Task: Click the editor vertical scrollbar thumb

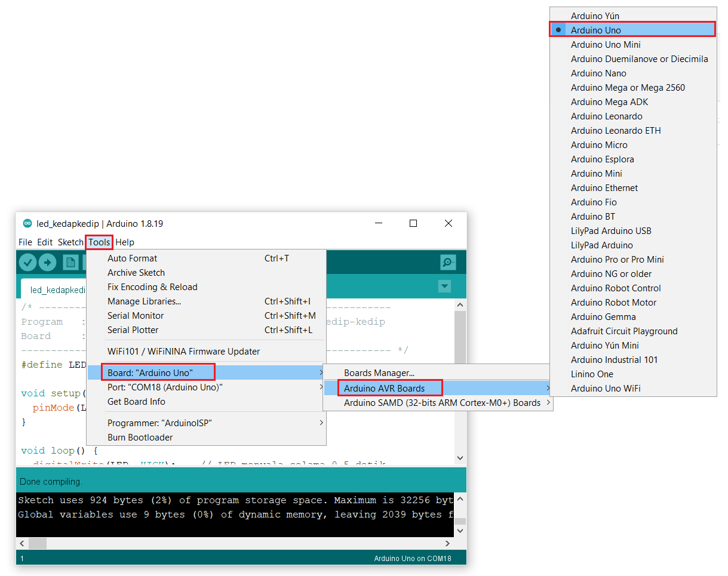Action: click(x=460, y=337)
